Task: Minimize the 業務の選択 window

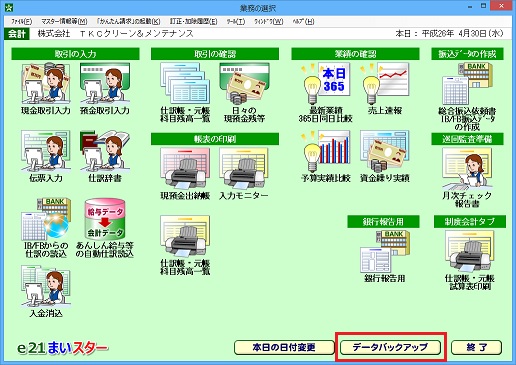Action: tap(470, 6)
